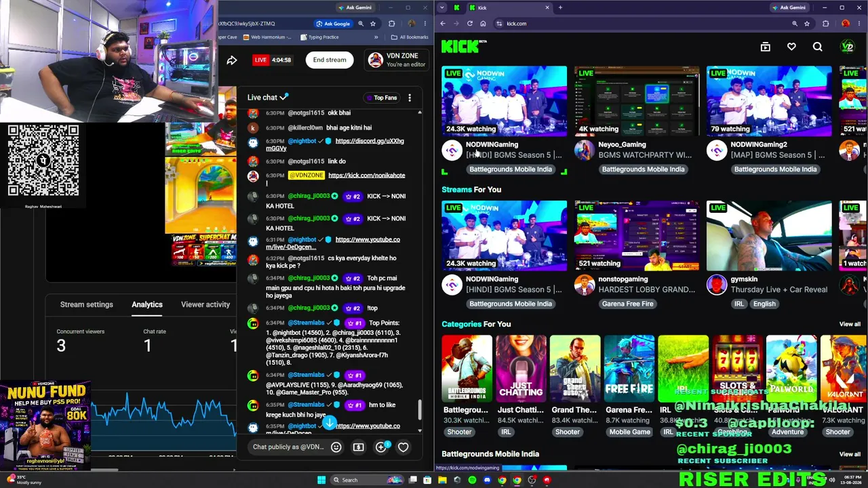Bookmark the YouTube page with star icon

[x=373, y=24]
